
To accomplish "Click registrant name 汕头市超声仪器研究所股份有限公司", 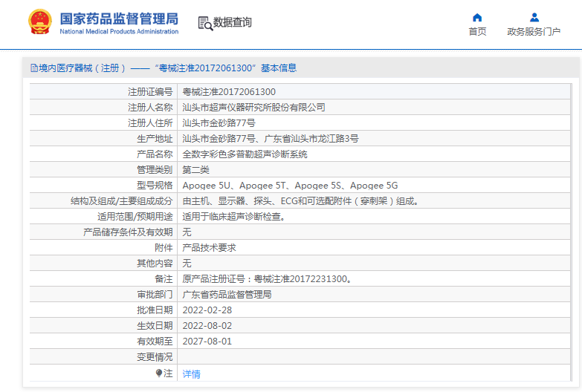I will [253, 108].
